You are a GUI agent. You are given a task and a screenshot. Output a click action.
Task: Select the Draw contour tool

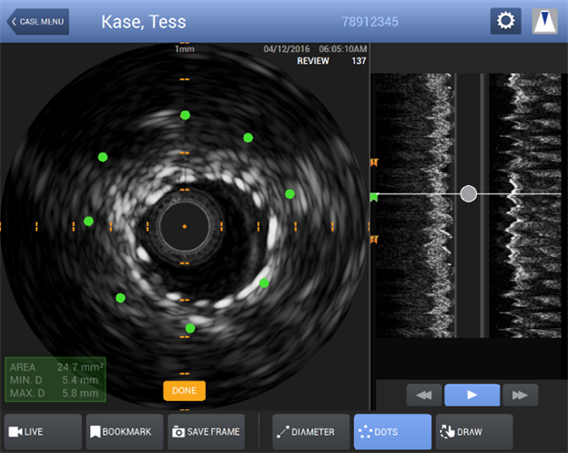click(x=474, y=432)
